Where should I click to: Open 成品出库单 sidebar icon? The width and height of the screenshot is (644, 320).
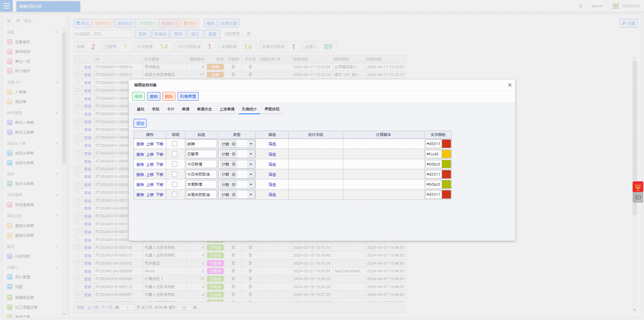(10, 153)
